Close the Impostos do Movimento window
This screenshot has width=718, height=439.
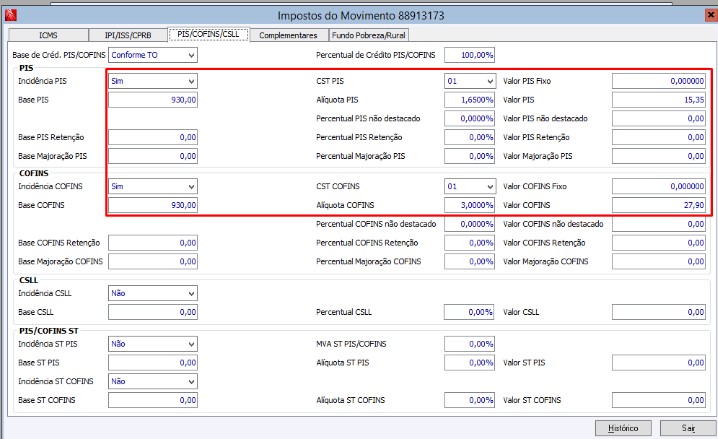pyautogui.click(x=711, y=15)
